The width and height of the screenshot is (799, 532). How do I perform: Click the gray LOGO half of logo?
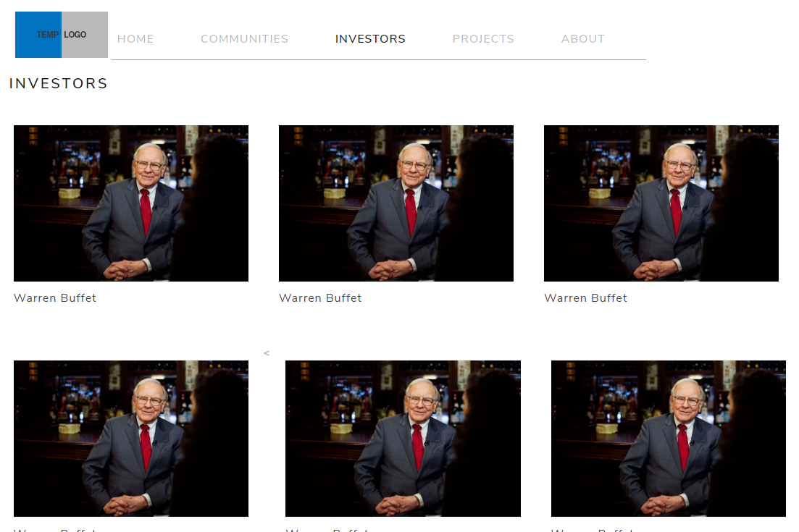85,35
